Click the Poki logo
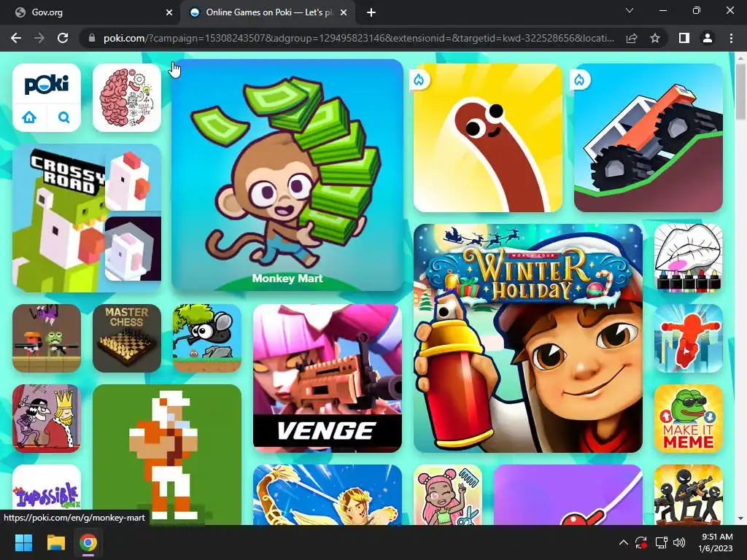This screenshot has width=747, height=560. tap(47, 85)
